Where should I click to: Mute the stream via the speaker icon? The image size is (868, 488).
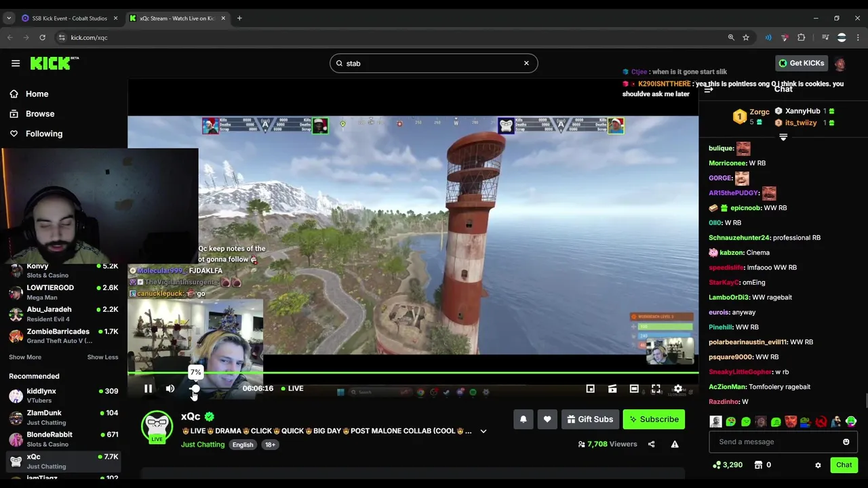[x=170, y=388]
